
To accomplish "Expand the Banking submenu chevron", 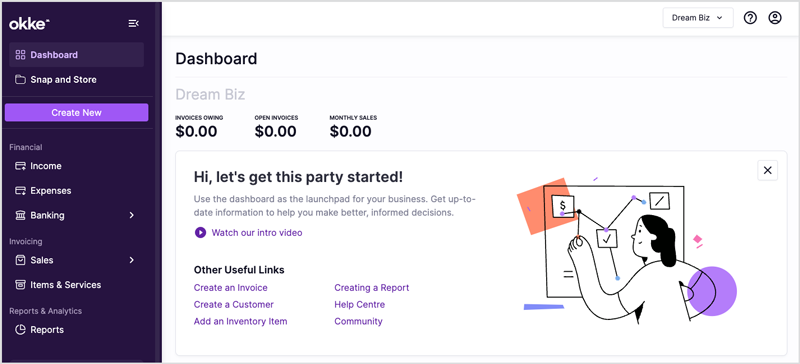I will click(132, 215).
